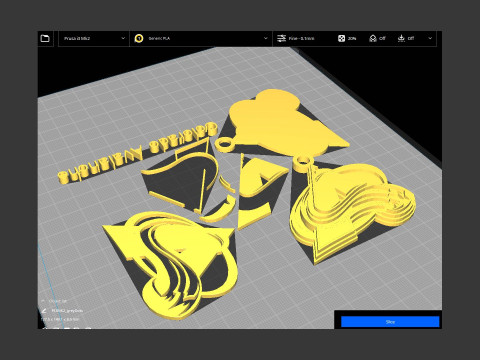Click the job name text field

67,310
